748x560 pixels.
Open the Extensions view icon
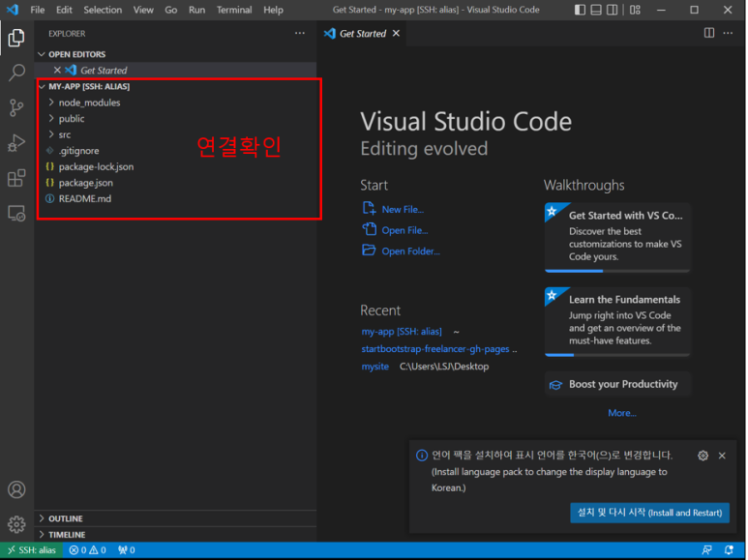16,178
